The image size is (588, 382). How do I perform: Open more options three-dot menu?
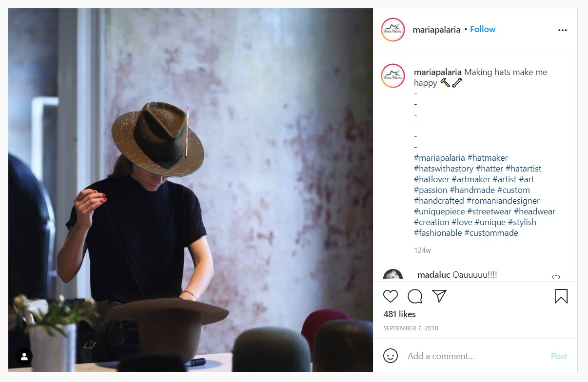[563, 30]
